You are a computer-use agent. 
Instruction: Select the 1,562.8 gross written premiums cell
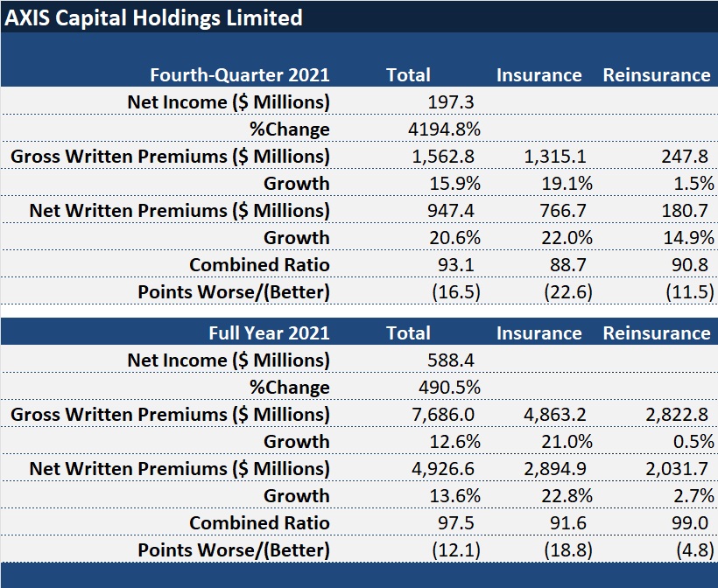[443, 157]
